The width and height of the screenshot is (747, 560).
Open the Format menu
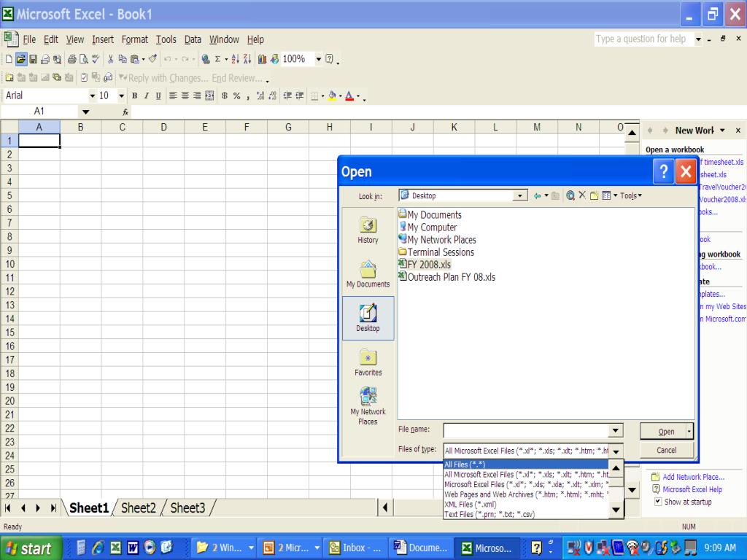point(135,39)
